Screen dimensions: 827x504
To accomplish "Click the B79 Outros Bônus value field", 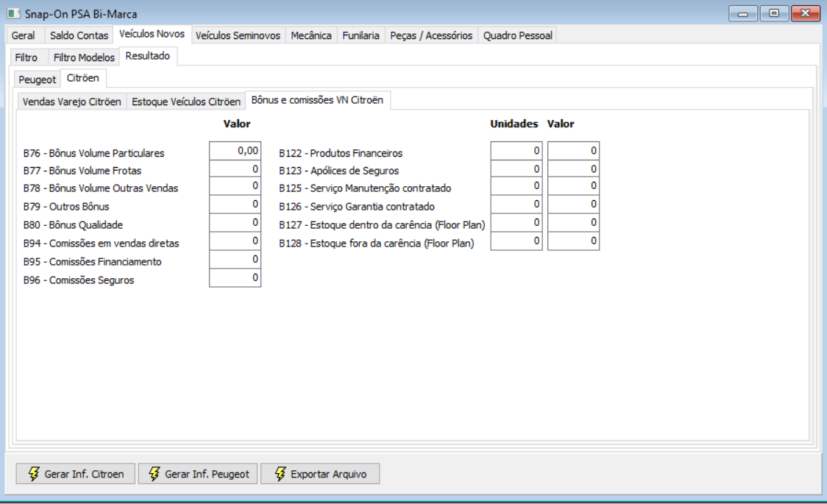I will pos(235,204).
